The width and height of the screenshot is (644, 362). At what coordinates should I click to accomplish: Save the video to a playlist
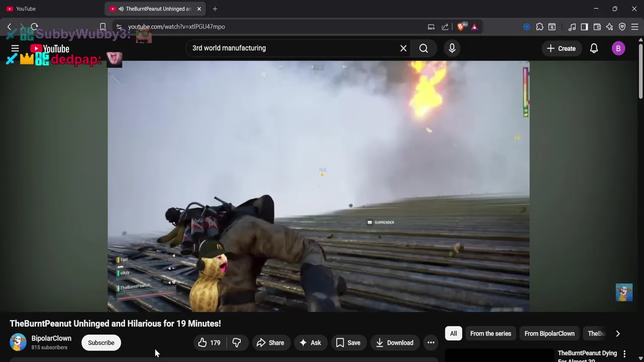(x=348, y=343)
